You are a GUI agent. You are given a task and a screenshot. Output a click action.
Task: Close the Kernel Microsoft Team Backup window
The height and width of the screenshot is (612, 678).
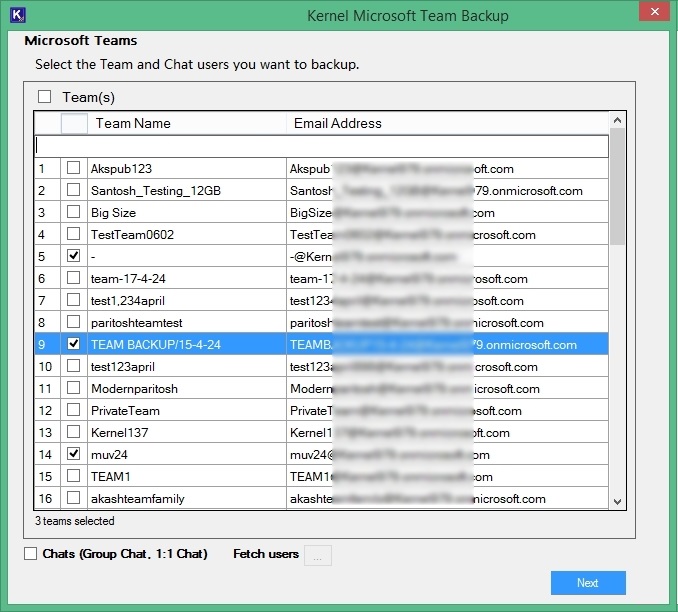pyautogui.click(x=655, y=12)
